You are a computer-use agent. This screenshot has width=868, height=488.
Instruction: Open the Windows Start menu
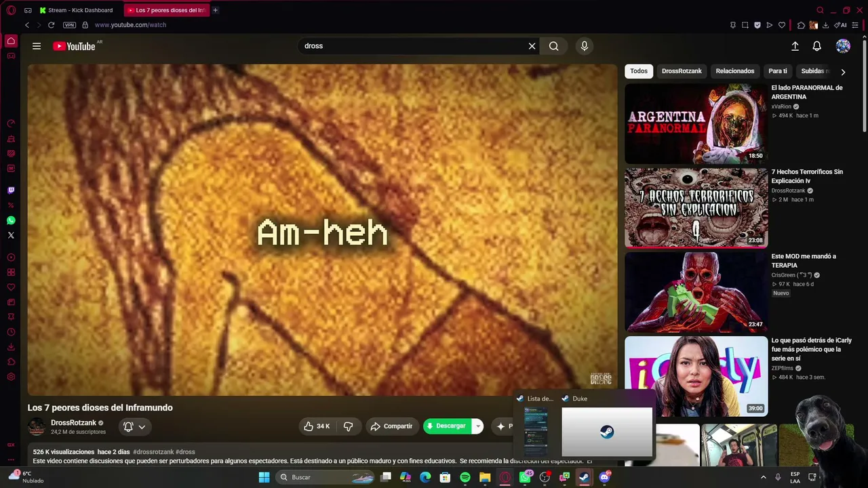pos(264,477)
